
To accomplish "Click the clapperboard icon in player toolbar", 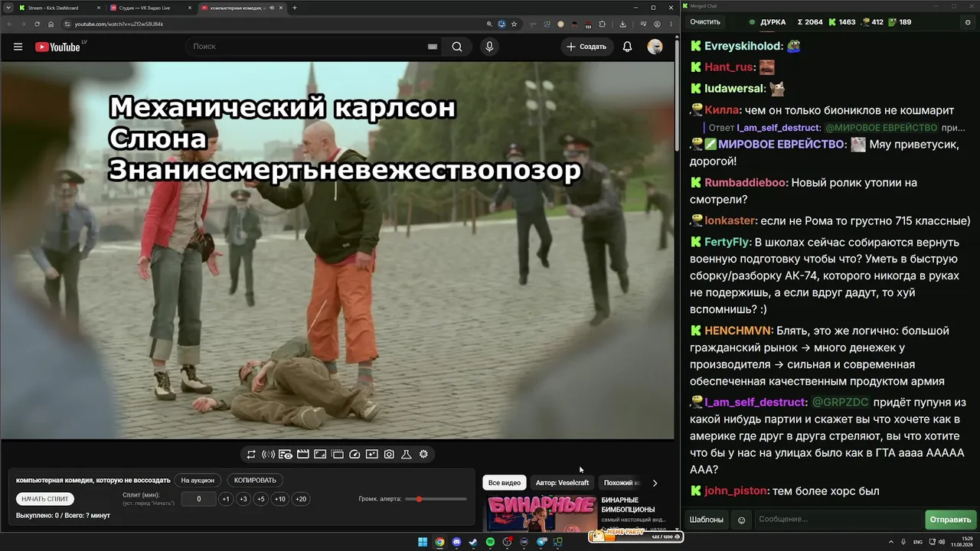I will [x=303, y=454].
